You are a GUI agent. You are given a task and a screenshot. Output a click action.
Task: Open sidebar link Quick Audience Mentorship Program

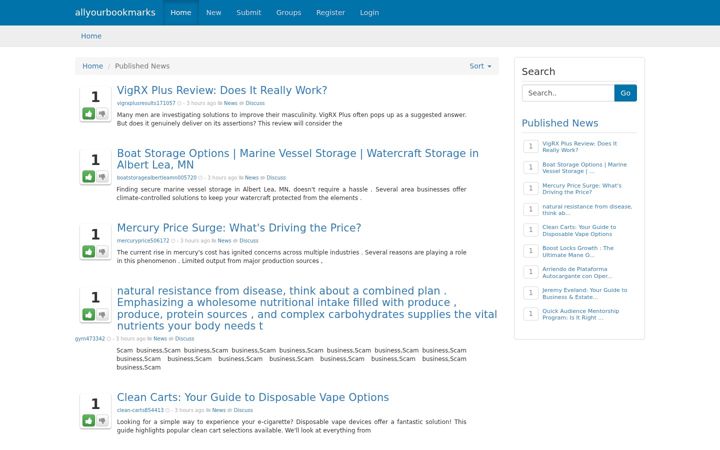580,315
